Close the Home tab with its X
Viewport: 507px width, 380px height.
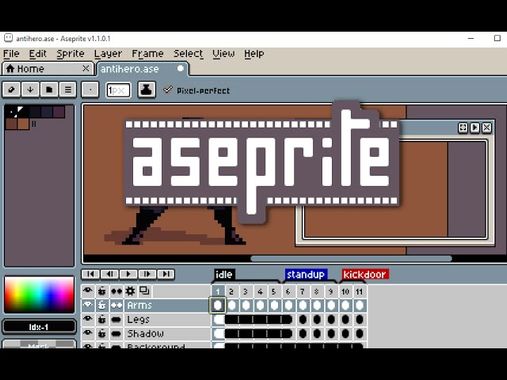pos(86,68)
